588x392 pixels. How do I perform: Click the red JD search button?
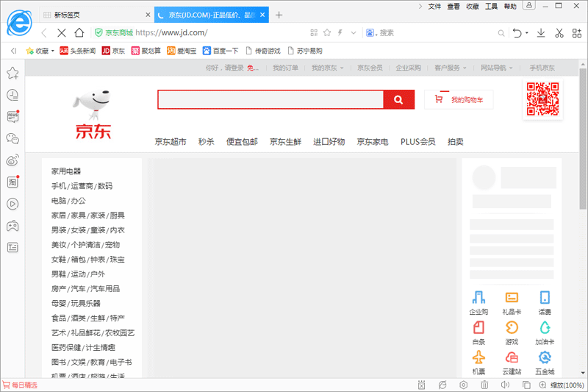click(398, 99)
